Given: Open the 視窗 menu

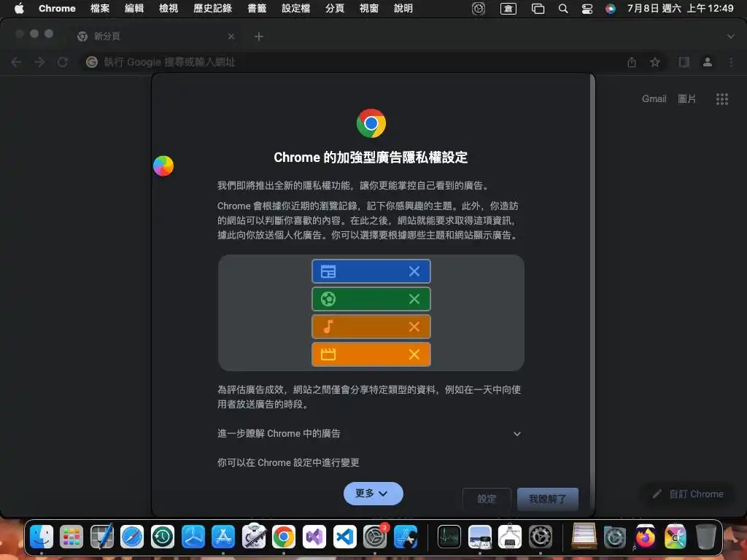Looking at the screenshot, I should [369, 9].
